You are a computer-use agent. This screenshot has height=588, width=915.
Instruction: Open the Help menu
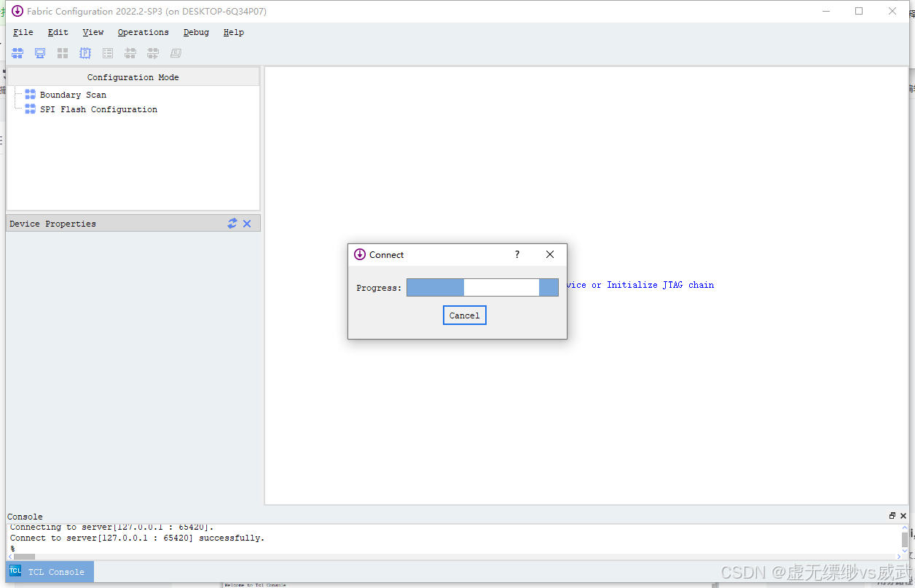tap(234, 32)
